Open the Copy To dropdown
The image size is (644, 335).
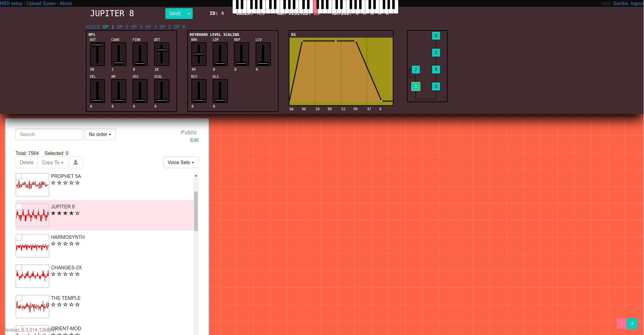pos(53,162)
